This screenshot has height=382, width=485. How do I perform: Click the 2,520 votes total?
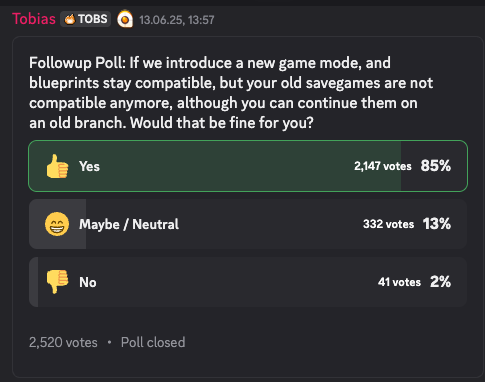click(x=63, y=342)
